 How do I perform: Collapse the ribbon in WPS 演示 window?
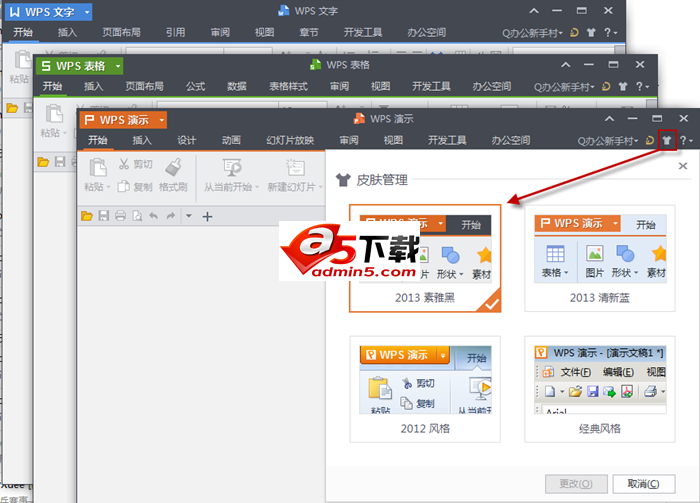coord(609,119)
